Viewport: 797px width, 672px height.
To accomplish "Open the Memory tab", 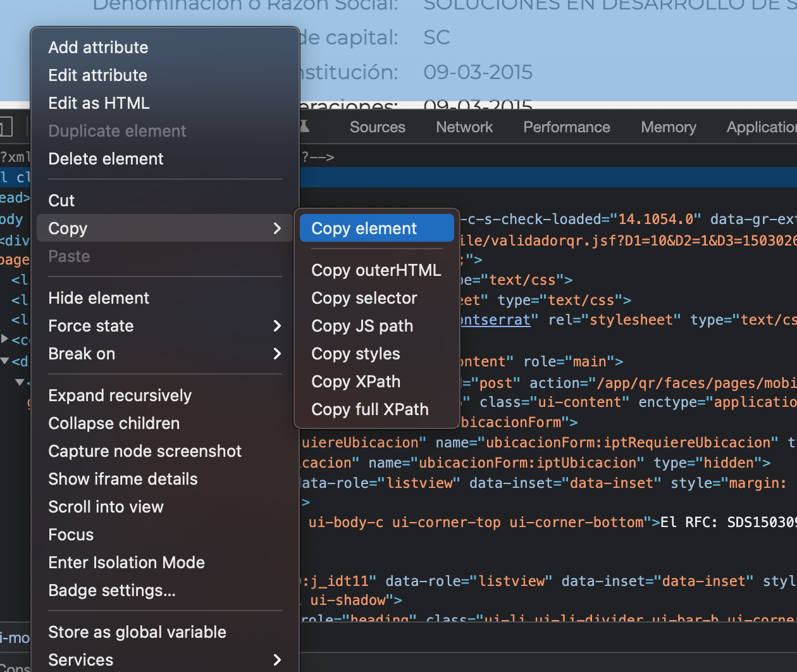I will click(x=669, y=127).
